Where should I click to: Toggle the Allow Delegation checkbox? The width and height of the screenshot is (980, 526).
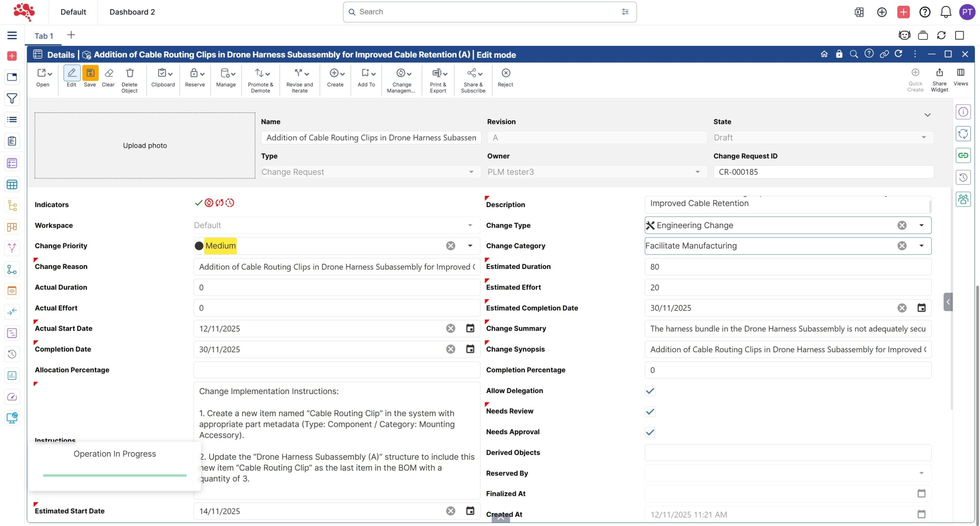coord(650,391)
